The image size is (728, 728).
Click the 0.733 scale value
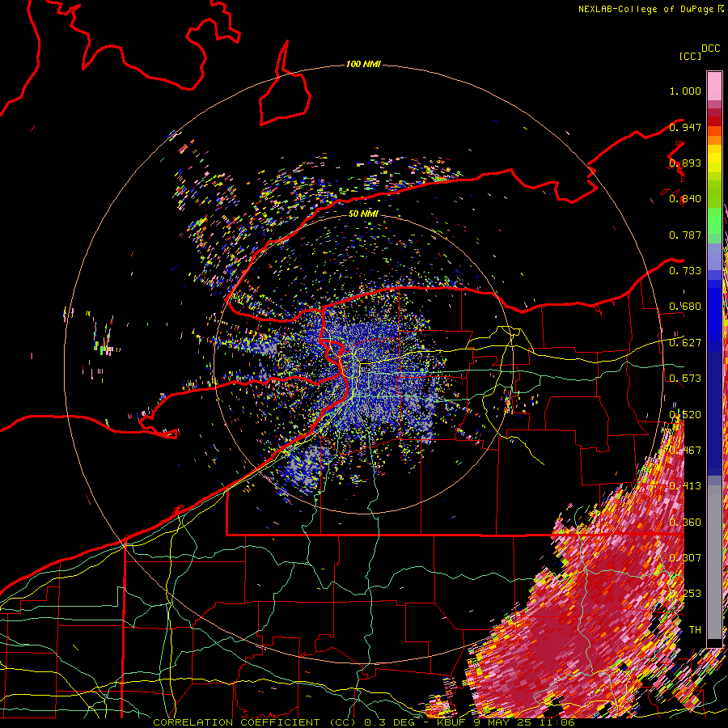pos(685,271)
